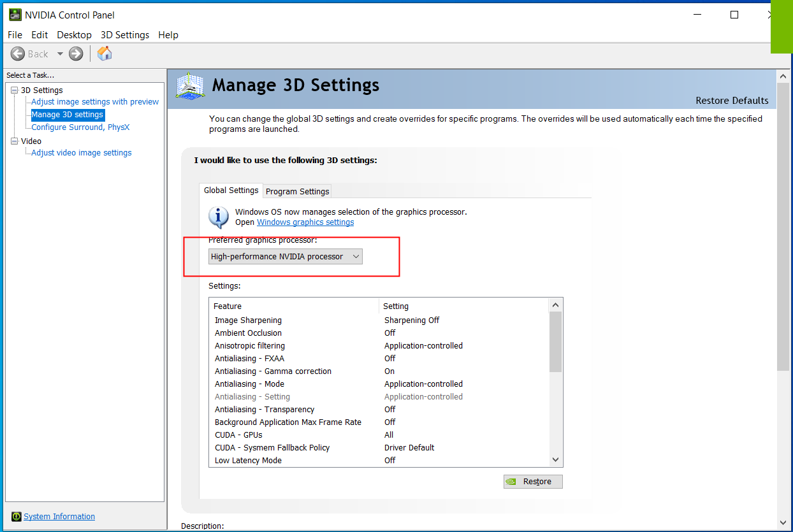Select Background Application Max Frame Rate row
The image size is (793, 532).
(379, 422)
